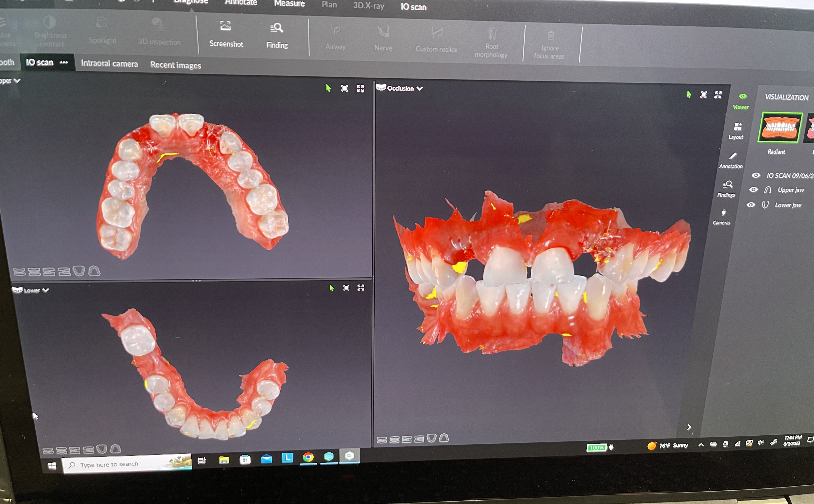Toggle visibility of IO SCAN 09/06 entry
The image size is (814, 504).
(x=756, y=175)
